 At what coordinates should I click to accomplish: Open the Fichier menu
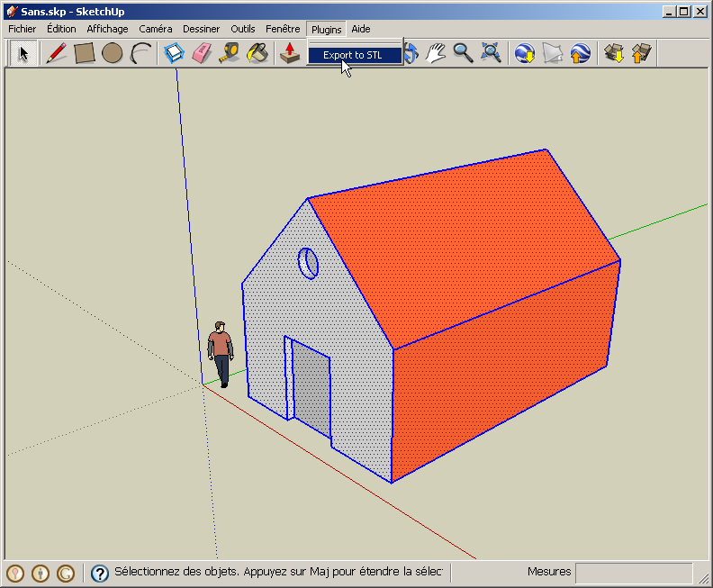tap(22, 29)
